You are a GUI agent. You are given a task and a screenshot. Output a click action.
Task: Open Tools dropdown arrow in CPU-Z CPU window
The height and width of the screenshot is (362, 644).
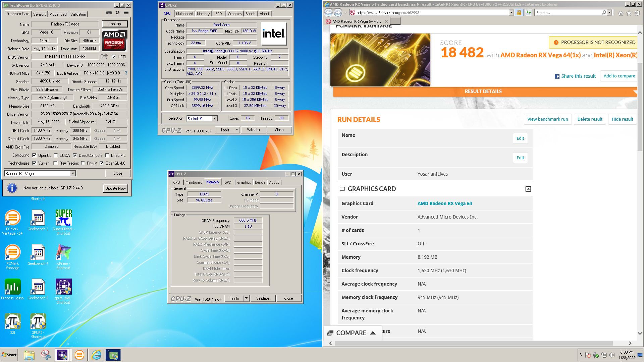[x=237, y=130]
